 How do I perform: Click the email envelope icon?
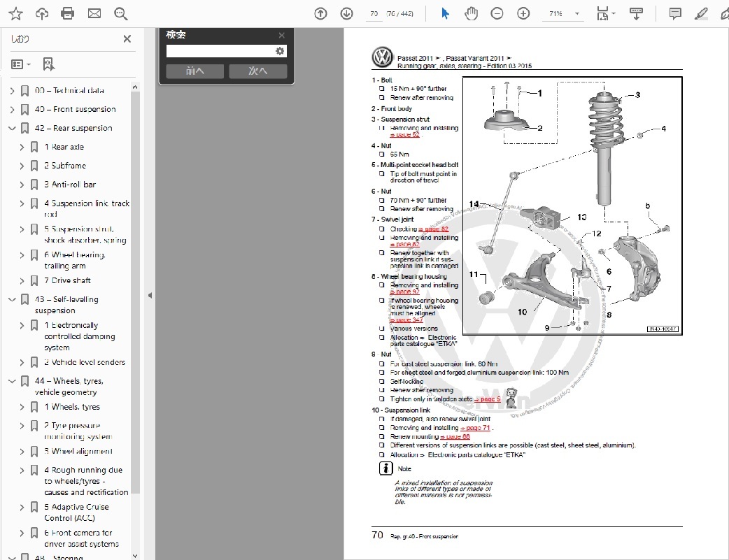pyautogui.click(x=94, y=13)
